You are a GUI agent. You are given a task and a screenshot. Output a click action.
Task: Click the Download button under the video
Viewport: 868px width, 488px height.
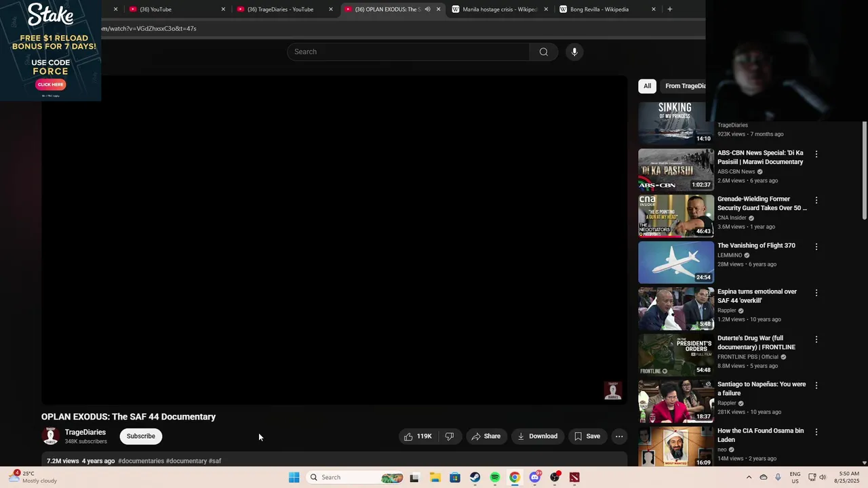pos(537,436)
